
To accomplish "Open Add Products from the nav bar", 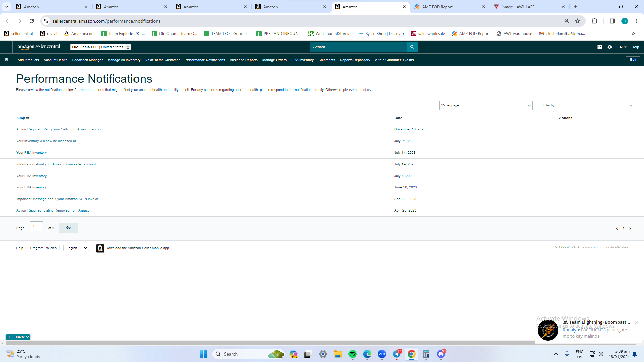I will tap(28, 60).
